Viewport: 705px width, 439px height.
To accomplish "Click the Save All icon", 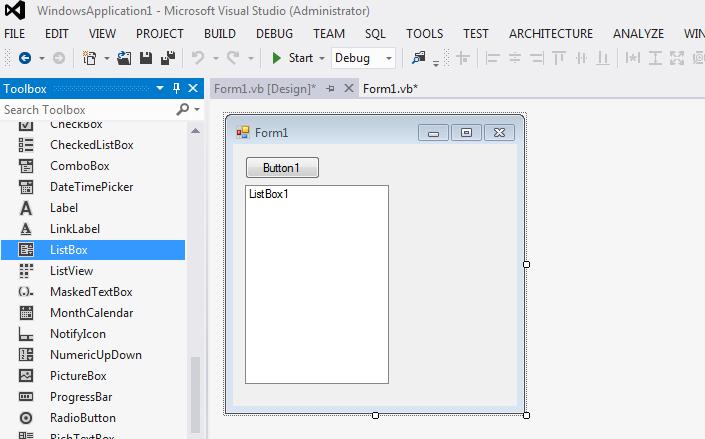I will pos(168,58).
